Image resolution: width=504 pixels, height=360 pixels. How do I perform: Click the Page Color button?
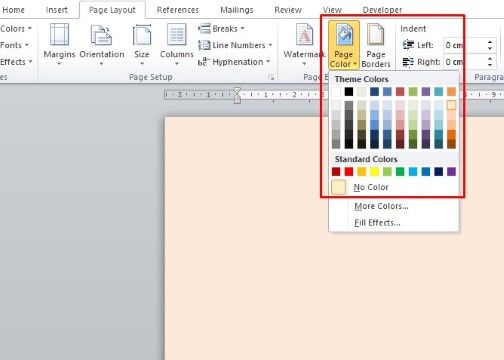coord(344,45)
